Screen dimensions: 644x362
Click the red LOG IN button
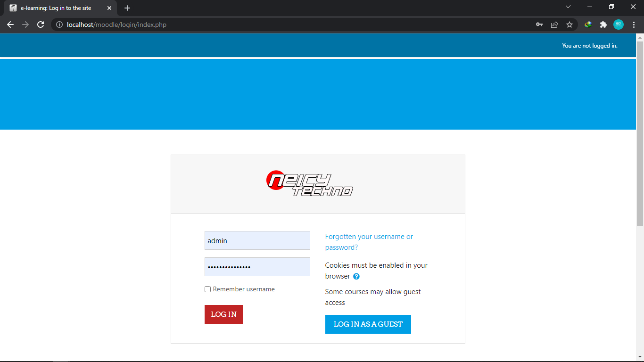[x=223, y=314]
